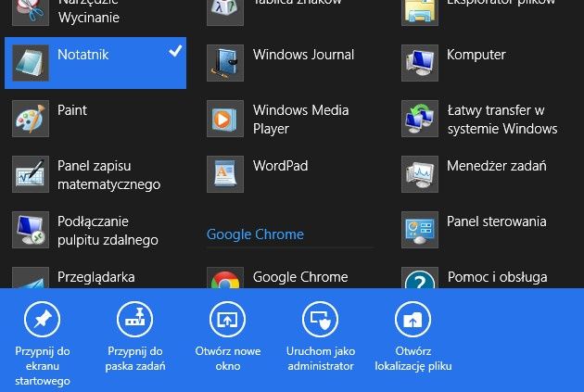
Task: Click the Przypnij do paska zadań icon
Action: pos(134,320)
